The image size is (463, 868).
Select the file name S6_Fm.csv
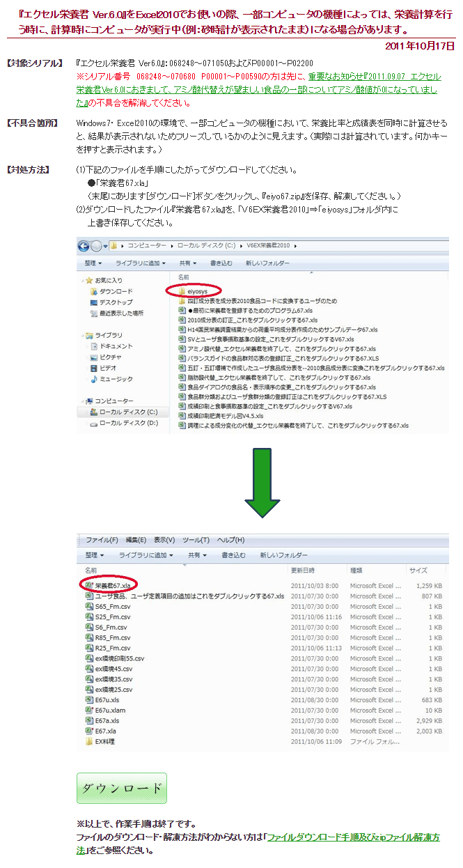point(111,628)
